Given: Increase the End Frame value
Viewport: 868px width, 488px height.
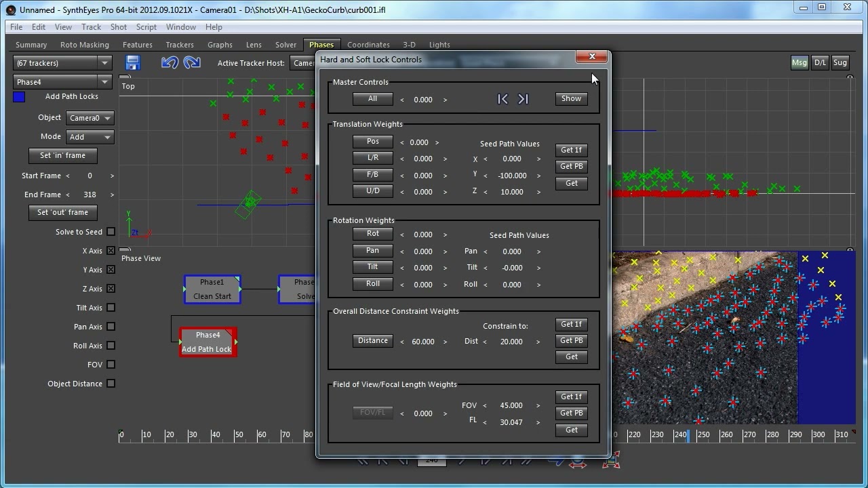Looking at the screenshot, I should [x=112, y=195].
